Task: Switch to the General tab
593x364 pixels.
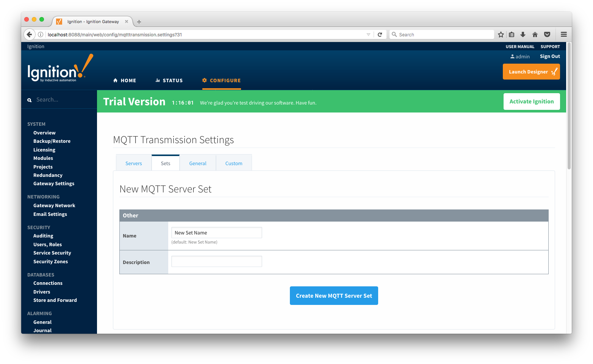Action: [x=198, y=163]
